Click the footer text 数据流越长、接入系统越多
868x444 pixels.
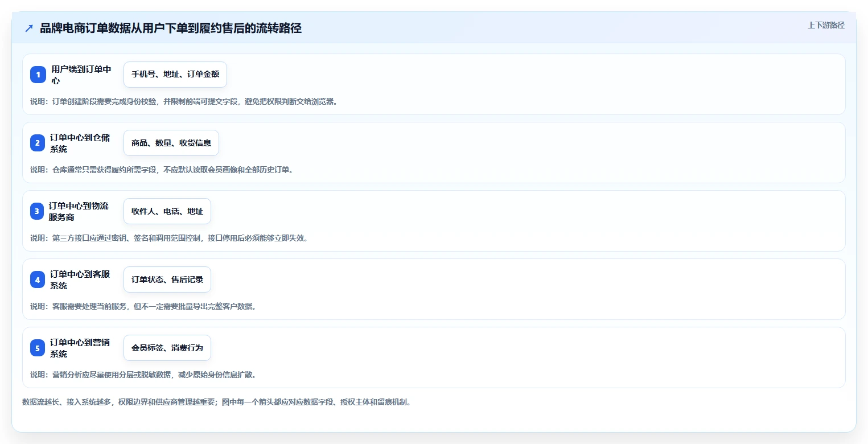pyautogui.click(x=216, y=402)
